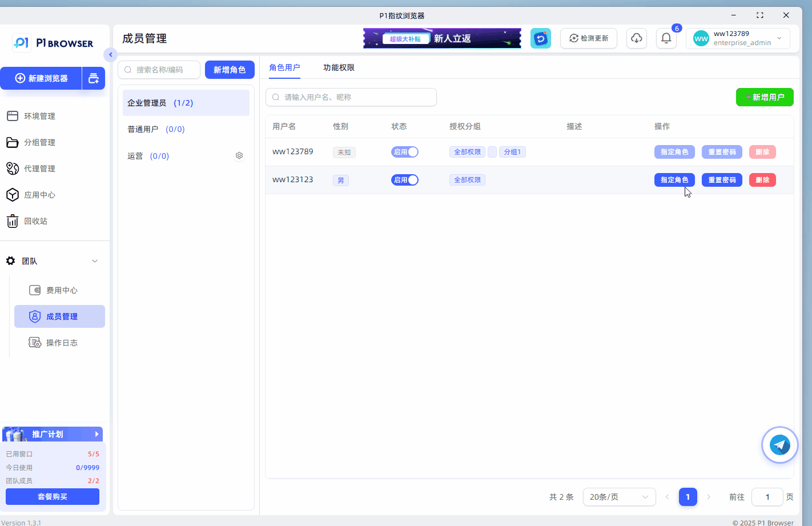Click the username search input field
The height and width of the screenshot is (526, 812).
coord(351,97)
